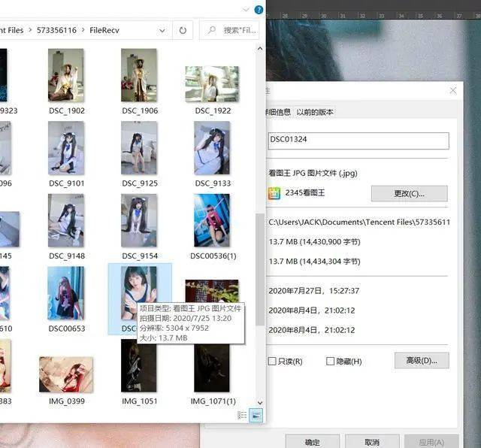
Task: Click the breadcrumb arrow before FileRecv
Action: 83,30
